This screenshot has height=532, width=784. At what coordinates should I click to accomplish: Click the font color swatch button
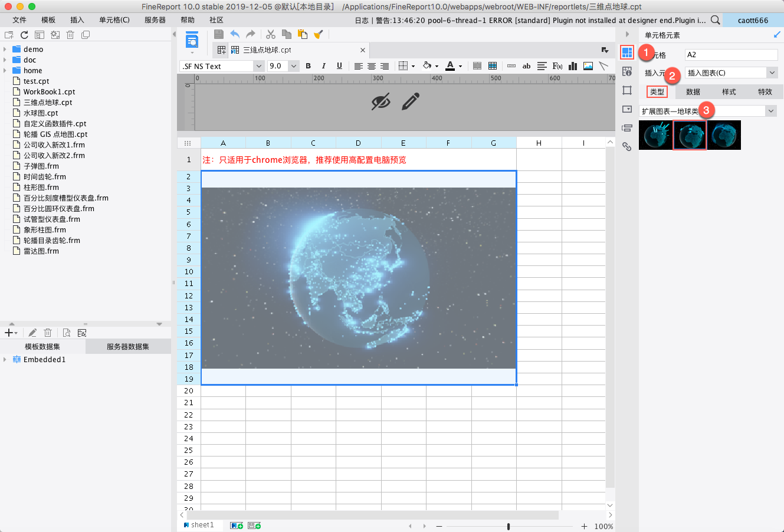450,66
